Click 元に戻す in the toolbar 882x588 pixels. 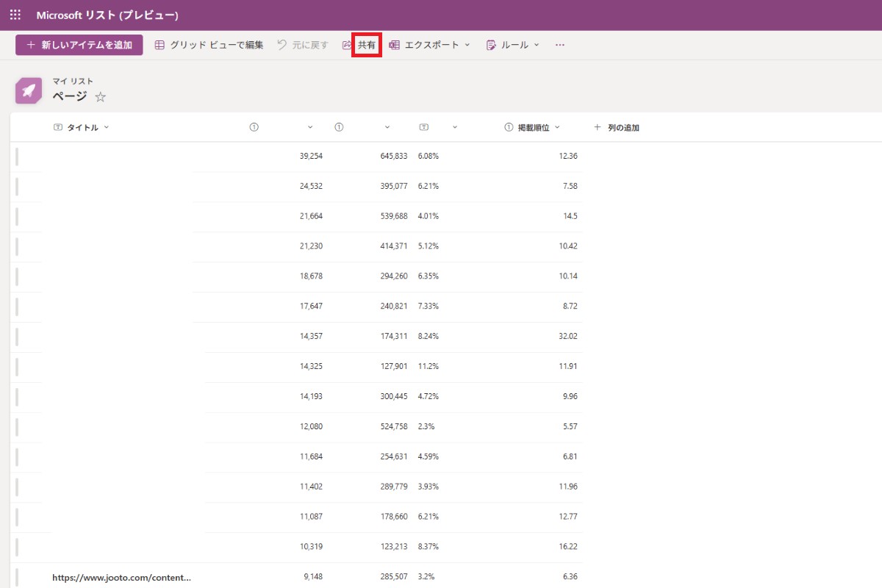pyautogui.click(x=302, y=45)
